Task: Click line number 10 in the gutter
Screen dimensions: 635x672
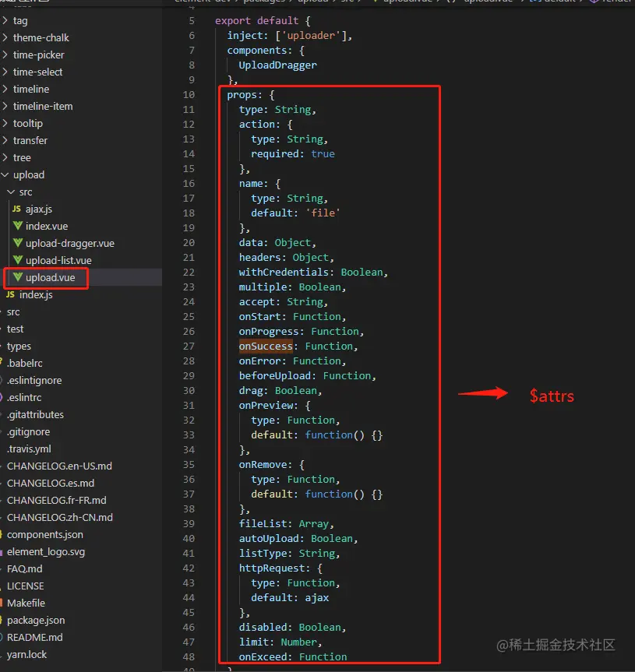Action: (x=189, y=95)
